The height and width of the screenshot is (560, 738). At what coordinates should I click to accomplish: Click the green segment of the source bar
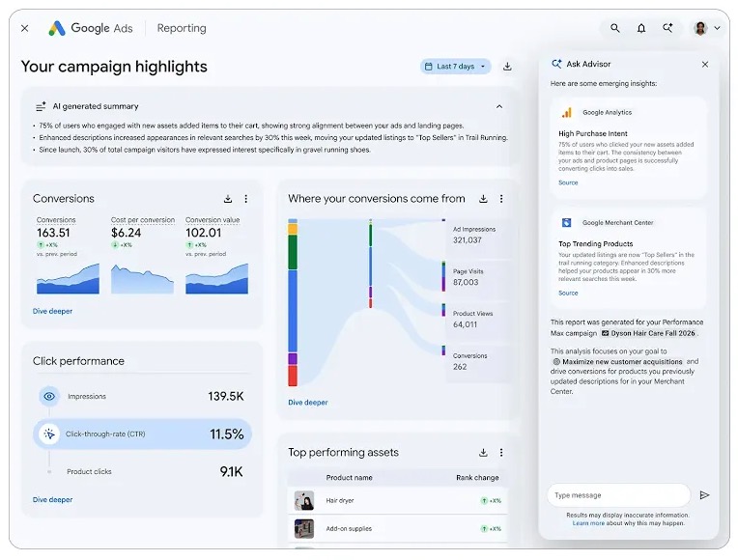[293, 252]
